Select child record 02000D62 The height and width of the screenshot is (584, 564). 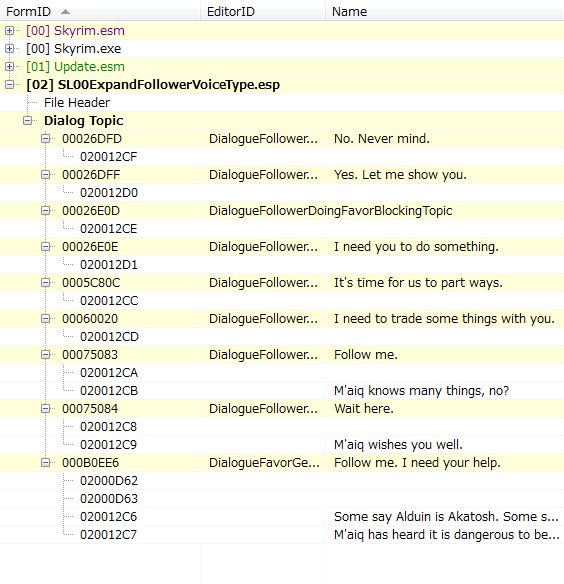coord(109,481)
